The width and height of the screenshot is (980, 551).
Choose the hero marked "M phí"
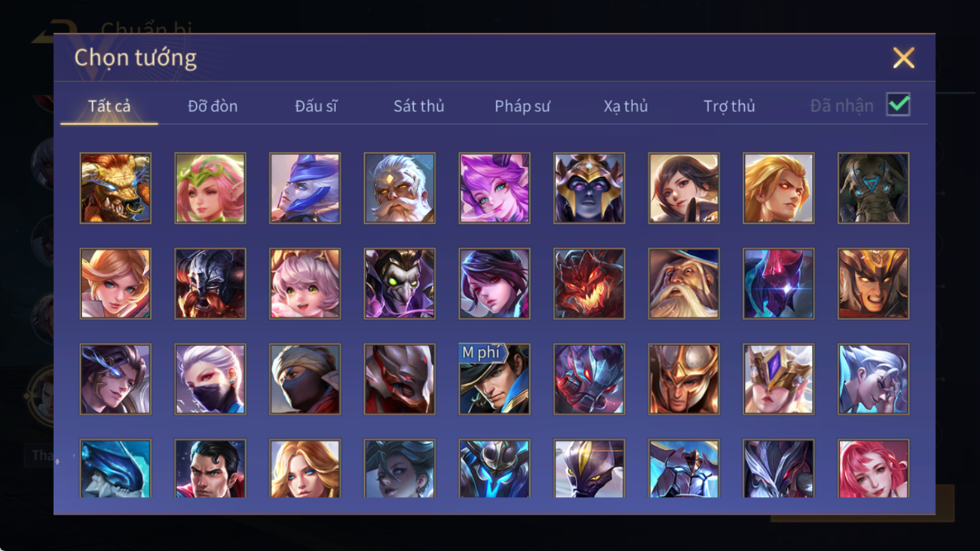pos(494,379)
